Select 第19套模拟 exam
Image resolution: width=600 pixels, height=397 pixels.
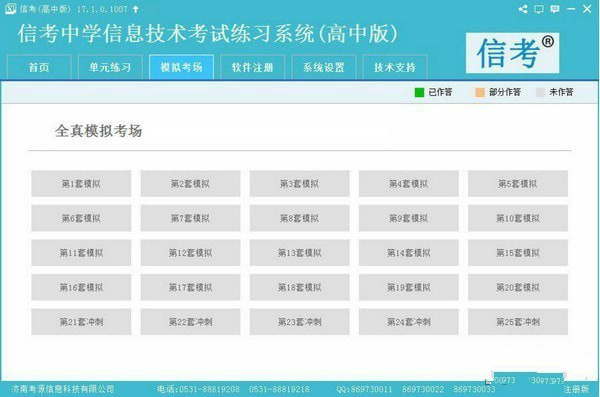(x=409, y=287)
